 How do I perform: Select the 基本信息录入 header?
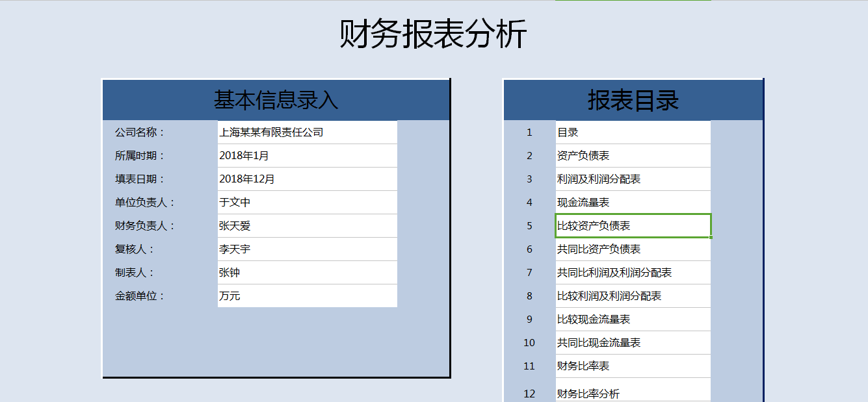(x=276, y=100)
